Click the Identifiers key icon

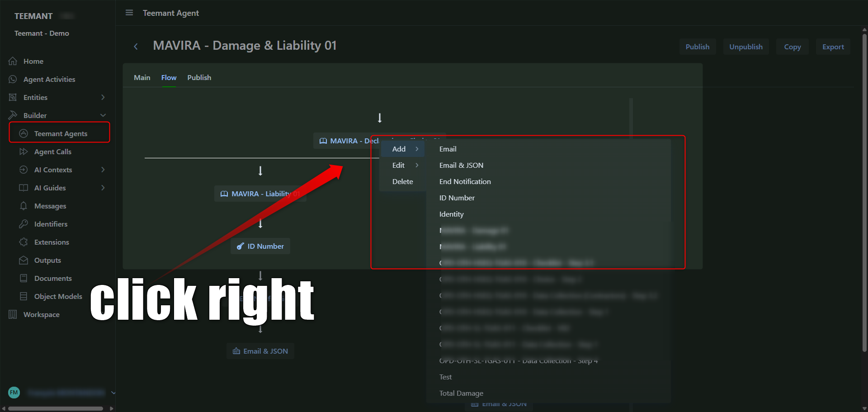point(24,224)
